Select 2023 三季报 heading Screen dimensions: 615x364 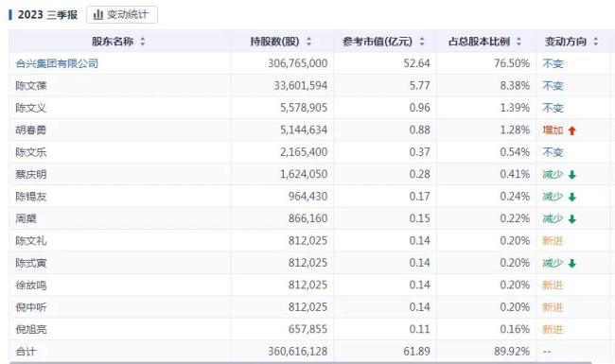point(47,15)
